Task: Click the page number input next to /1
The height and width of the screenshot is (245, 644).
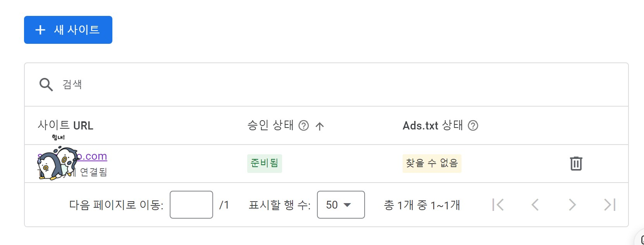Action: point(191,204)
